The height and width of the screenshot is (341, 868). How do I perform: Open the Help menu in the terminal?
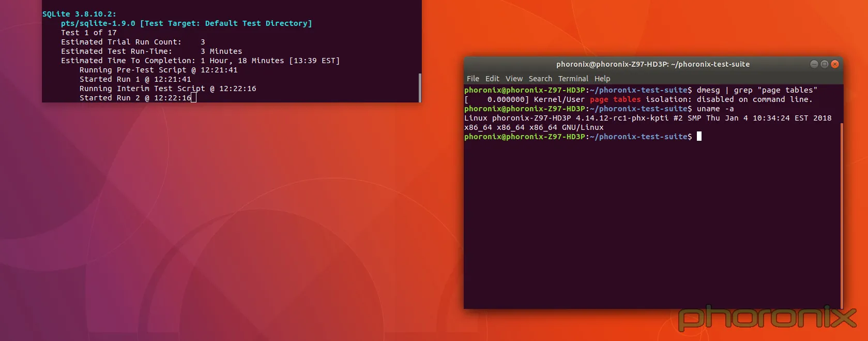(602, 79)
